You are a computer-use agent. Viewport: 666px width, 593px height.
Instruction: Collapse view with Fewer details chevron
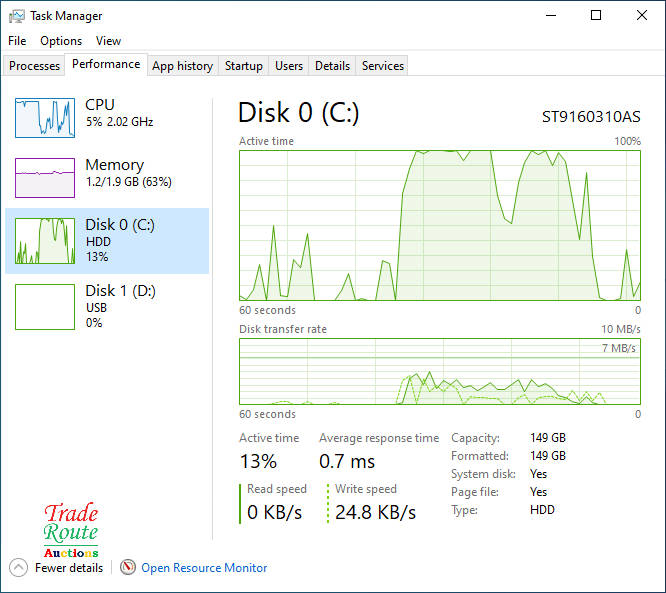[x=19, y=568]
